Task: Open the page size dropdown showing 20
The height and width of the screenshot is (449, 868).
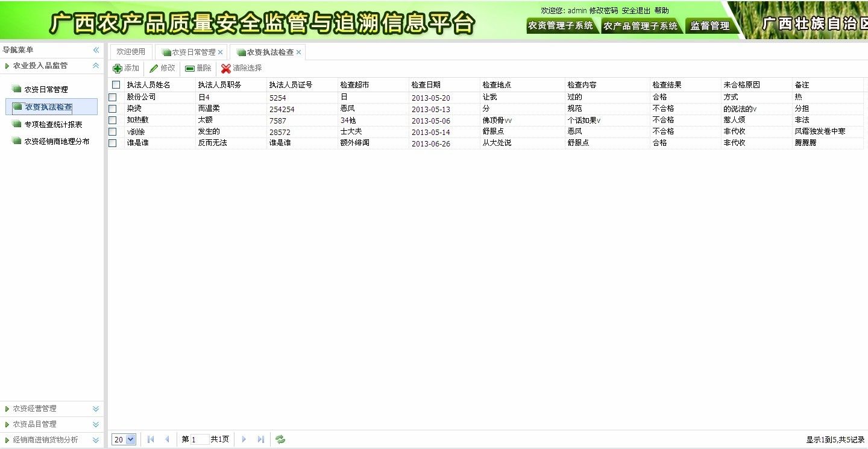Action: pyautogui.click(x=123, y=439)
